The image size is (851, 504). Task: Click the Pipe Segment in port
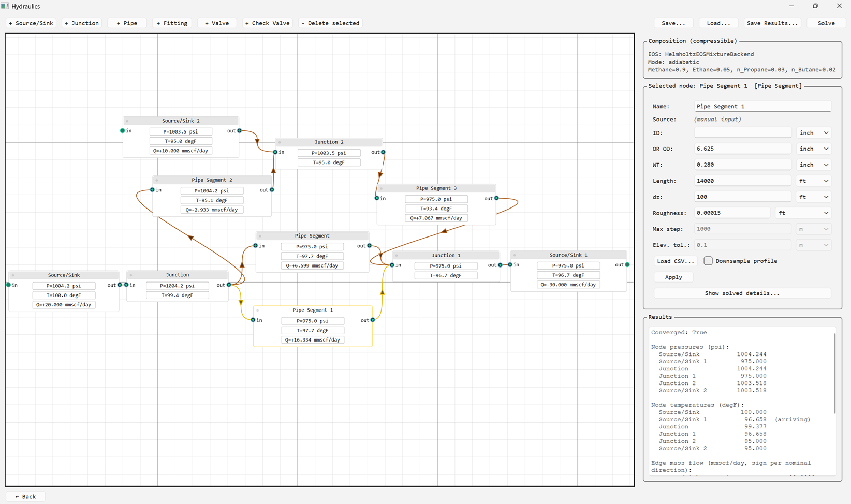click(256, 246)
